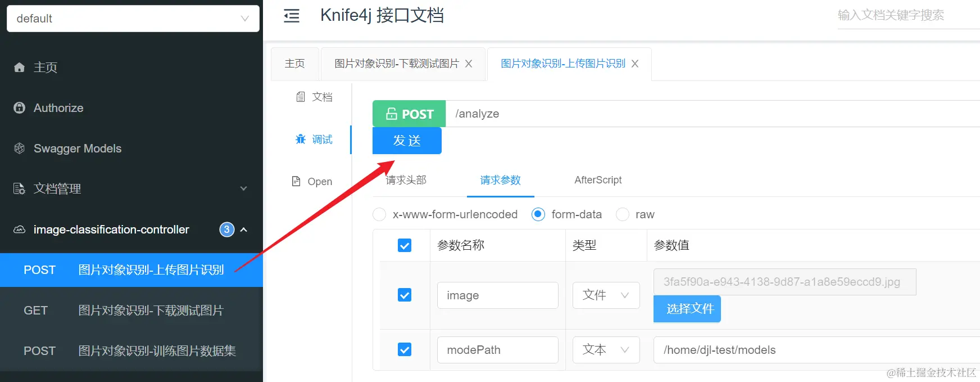Screen dimensions: 980x382
Task: Click the document management icon beside 文档管理
Action: pyautogui.click(x=20, y=189)
